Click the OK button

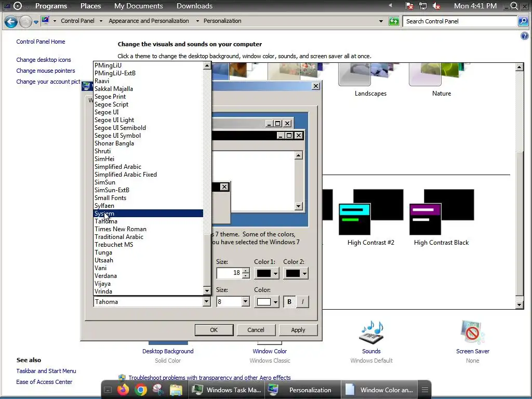tap(214, 330)
